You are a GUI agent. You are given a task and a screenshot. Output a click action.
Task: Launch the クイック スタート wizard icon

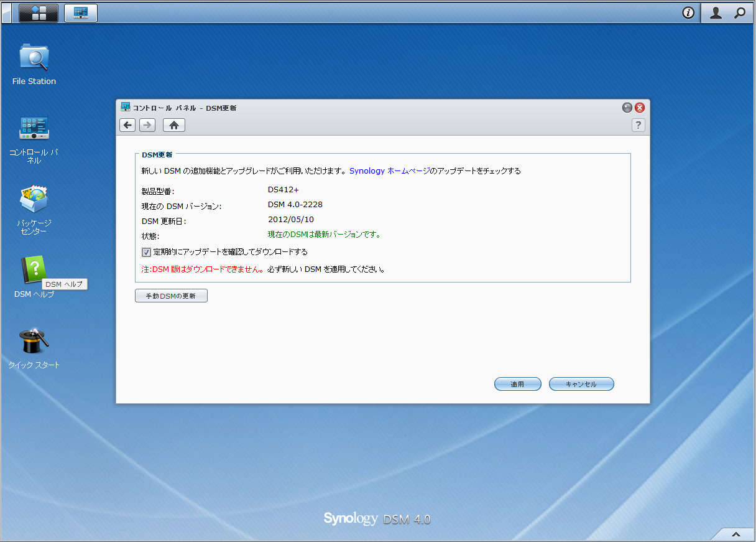[34, 348]
